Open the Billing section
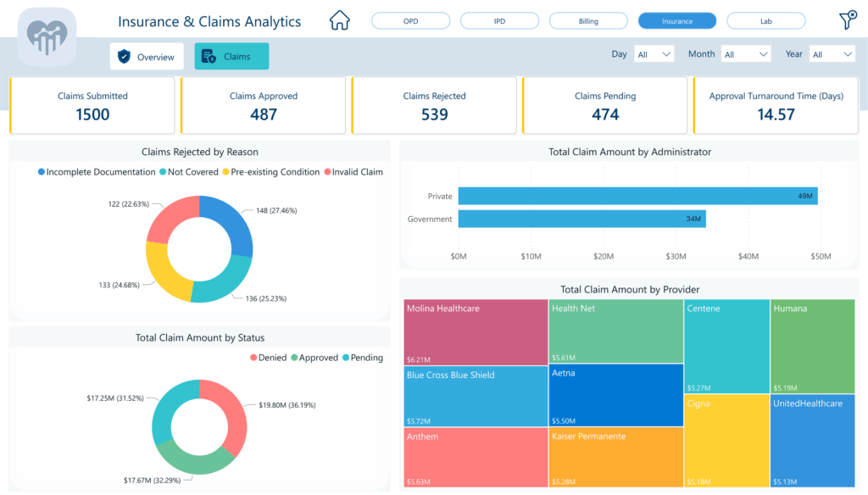868x495 pixels. 588,20
